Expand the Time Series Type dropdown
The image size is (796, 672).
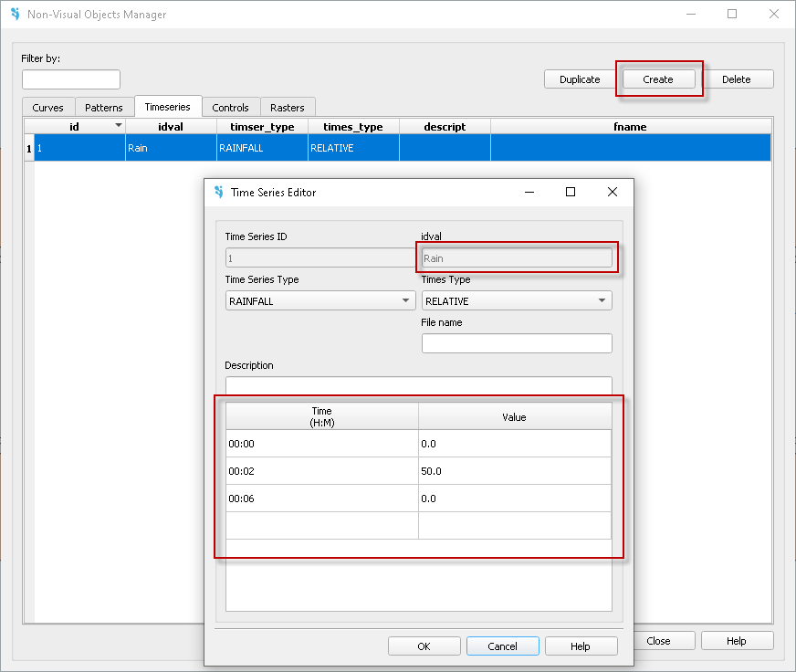click(319, 301)
